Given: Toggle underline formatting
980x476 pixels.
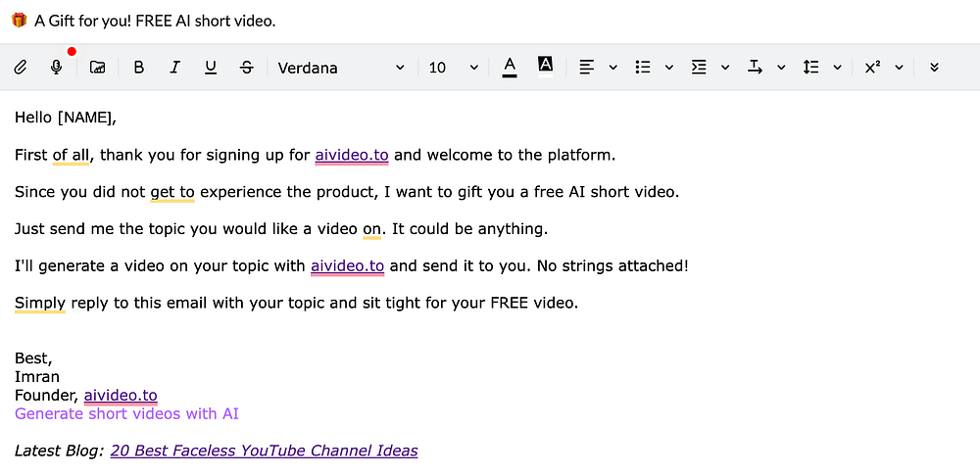Looking at the screenshot, I should pyautogui.click(x=211, y=68).
